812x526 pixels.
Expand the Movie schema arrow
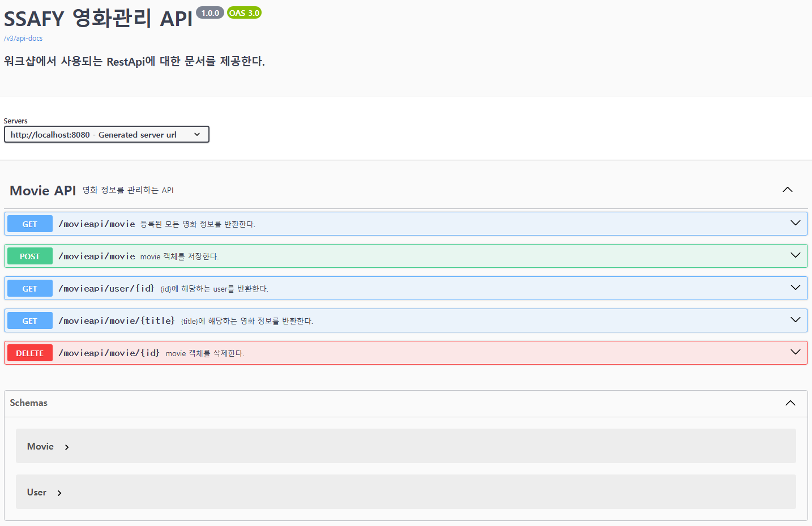[x=67, y=447]
